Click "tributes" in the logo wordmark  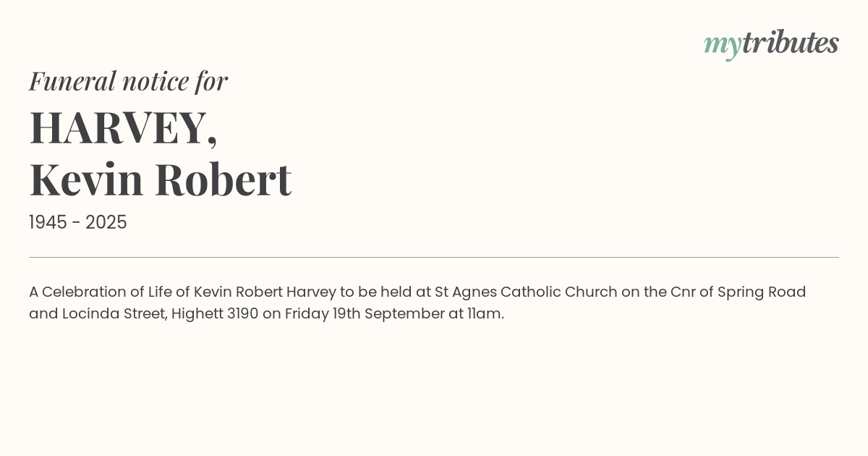click(x=790, y=43)
